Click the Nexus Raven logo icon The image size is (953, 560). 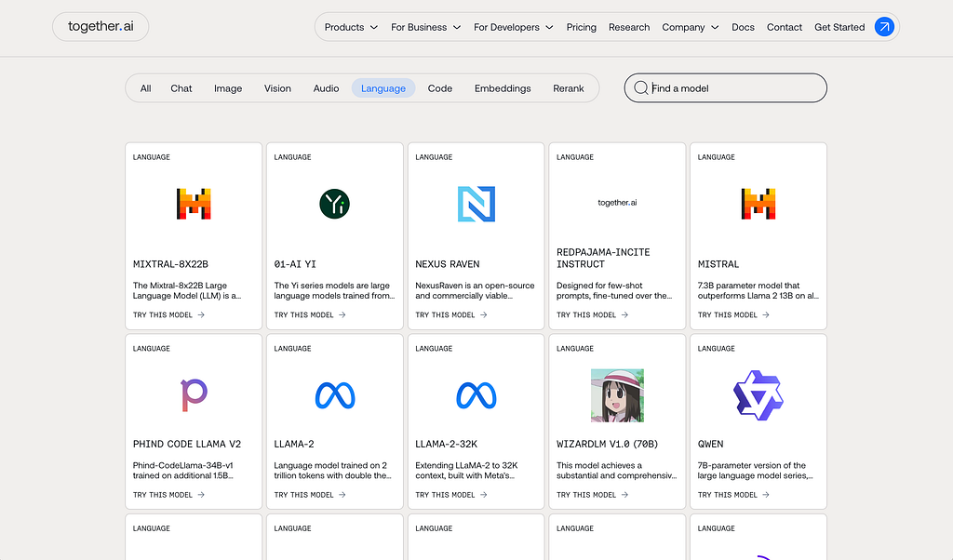(476, 204)
